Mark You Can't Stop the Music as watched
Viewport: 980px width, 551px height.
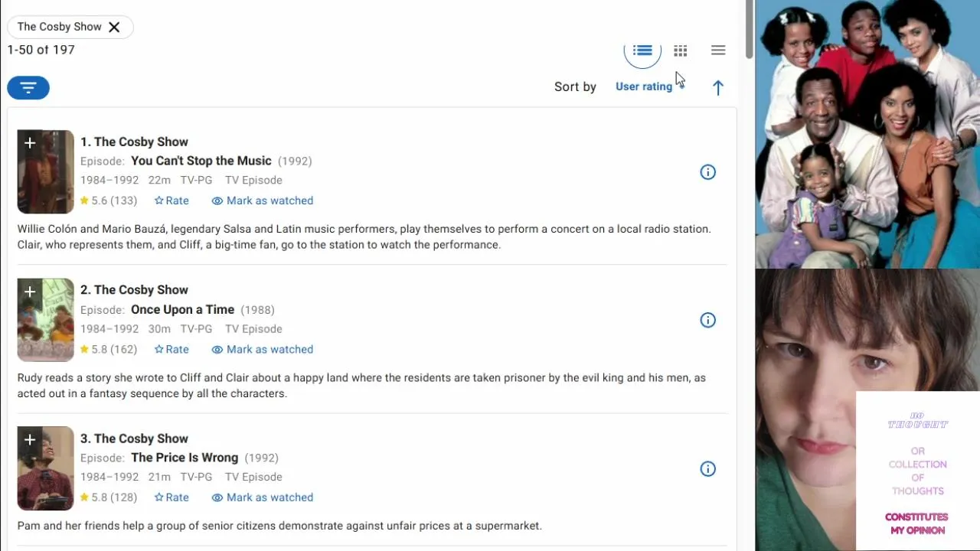point(263,201)
